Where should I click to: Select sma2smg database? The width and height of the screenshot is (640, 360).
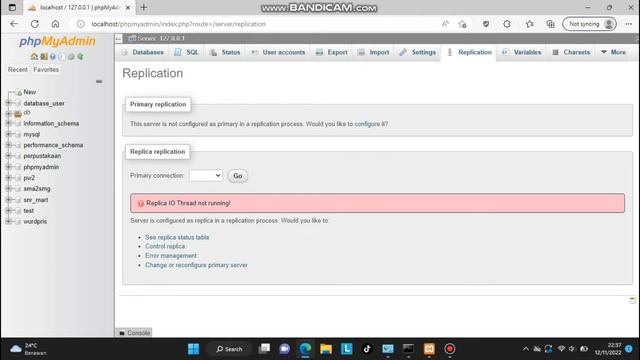point(37,189)
